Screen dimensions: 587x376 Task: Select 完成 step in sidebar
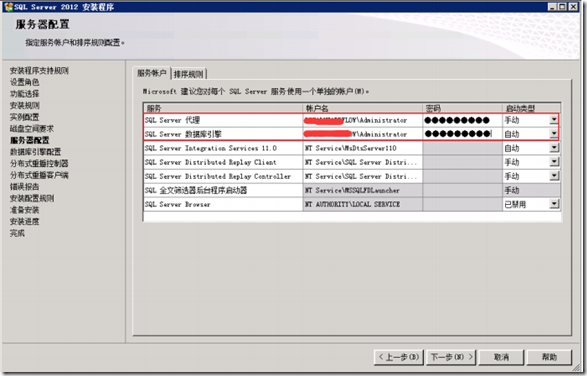[x=17, y=233]
